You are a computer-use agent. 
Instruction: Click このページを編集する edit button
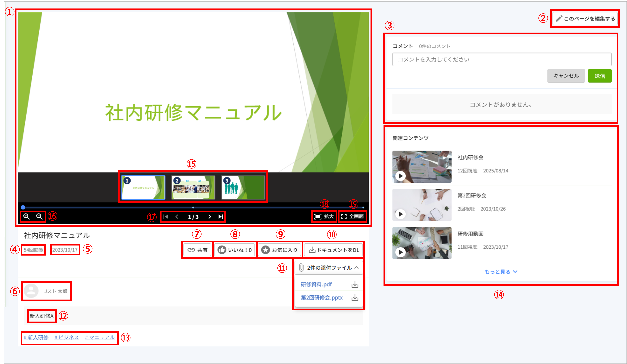pyautogui.click(x=585, y=19)
